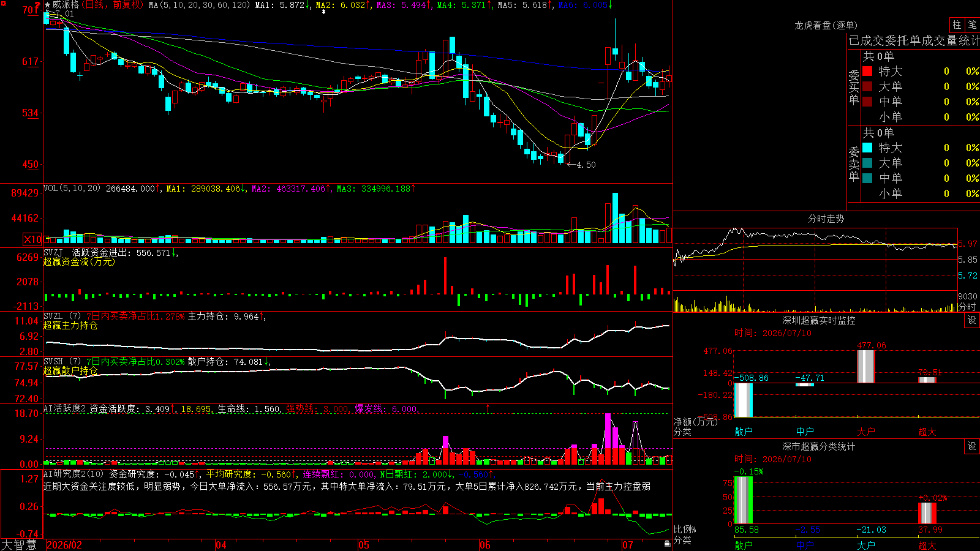The height and width of the screenshot is (551, 980).
Task: Click the red arrow marker in AI活跃度 panel
Action: (488, 408)
